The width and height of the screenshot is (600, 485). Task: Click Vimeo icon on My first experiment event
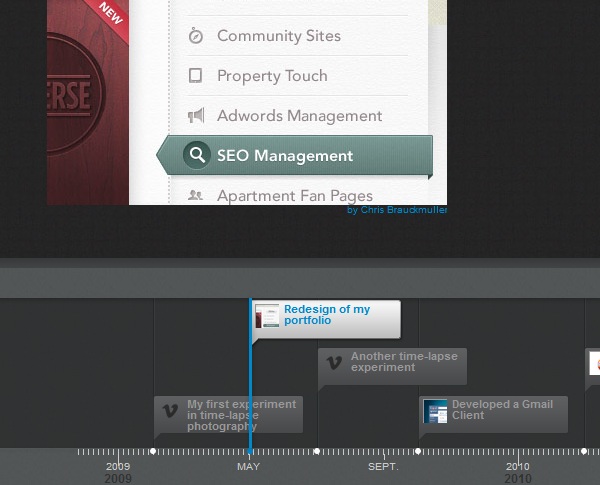pos(171,410)
